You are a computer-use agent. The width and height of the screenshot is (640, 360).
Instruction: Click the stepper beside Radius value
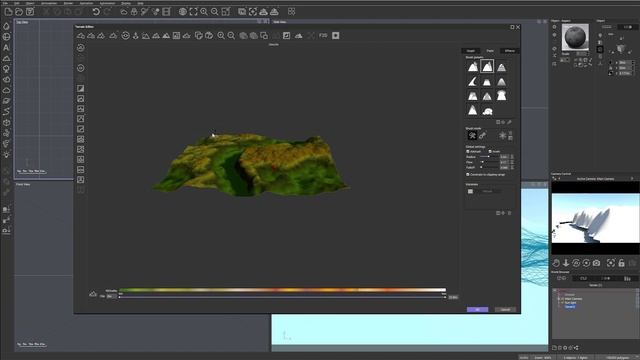point(512,157)
